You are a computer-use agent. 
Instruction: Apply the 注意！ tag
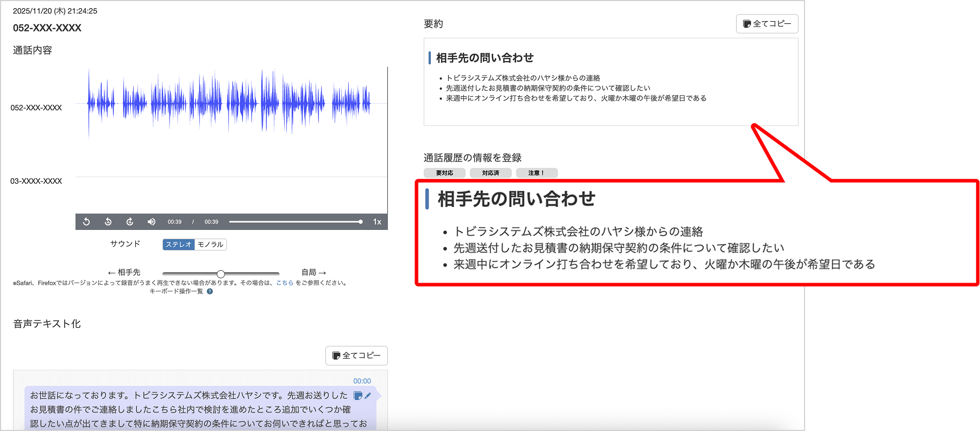[537, 173]
